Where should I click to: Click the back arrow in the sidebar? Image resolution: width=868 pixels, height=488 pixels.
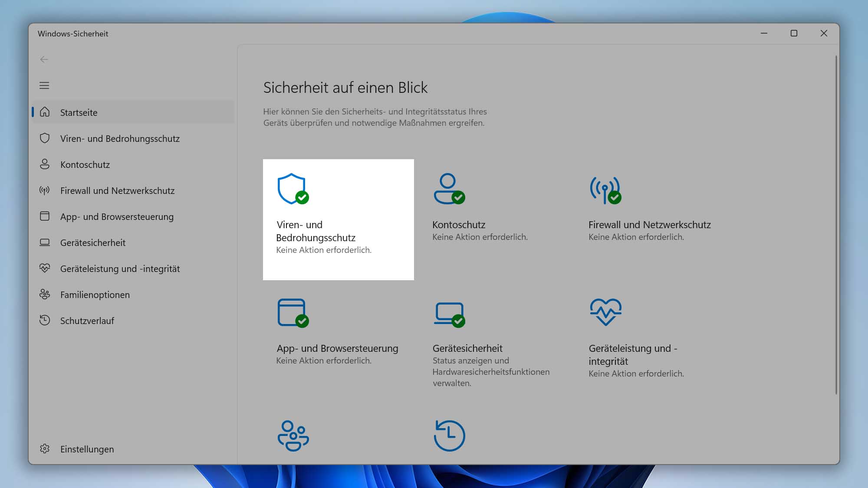click(44, 59)
